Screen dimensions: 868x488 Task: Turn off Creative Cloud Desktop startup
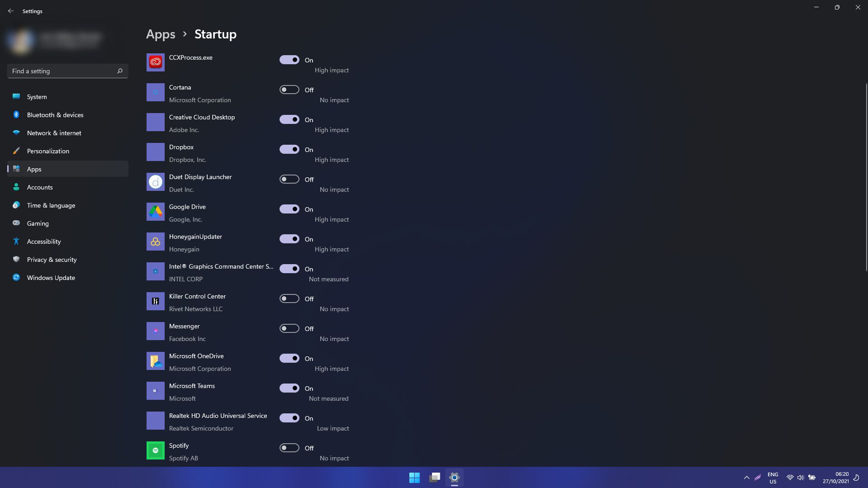pyautogui.click(x=289, y=119)
